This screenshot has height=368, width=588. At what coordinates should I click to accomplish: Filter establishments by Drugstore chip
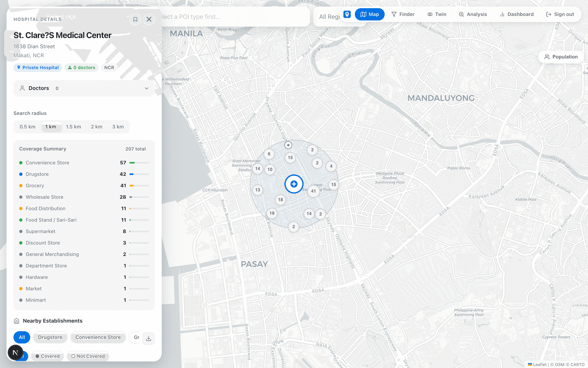coord(50,337)
